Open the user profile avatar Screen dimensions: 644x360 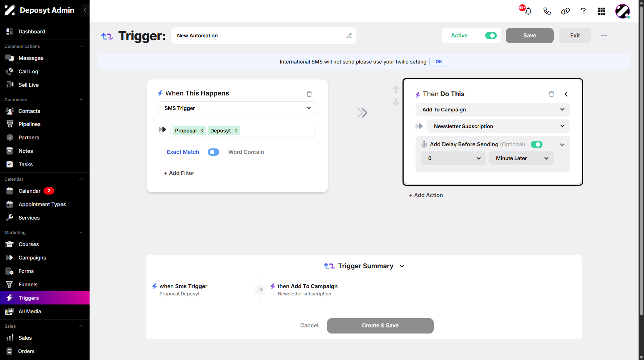click(623, 11)
